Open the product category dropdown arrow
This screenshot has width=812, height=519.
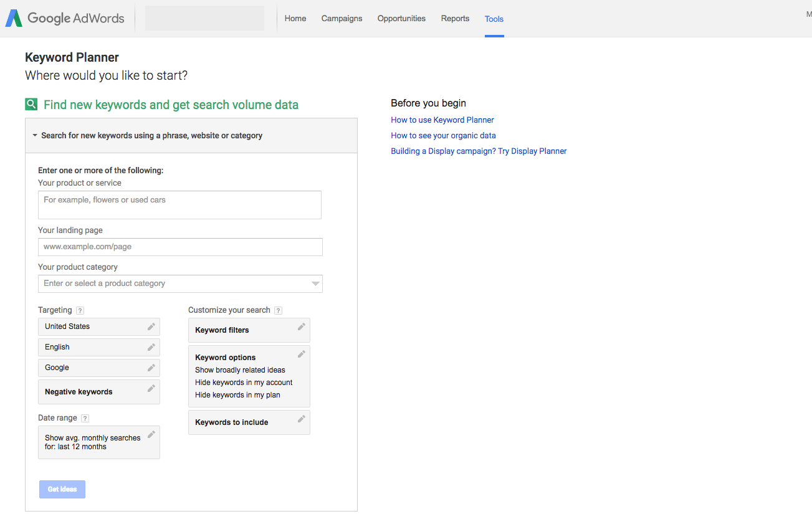tap(315, 284)
